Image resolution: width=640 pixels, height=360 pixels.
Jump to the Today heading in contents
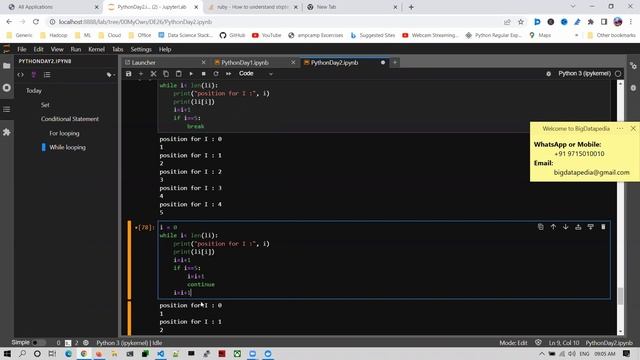(x=34, y=91)
